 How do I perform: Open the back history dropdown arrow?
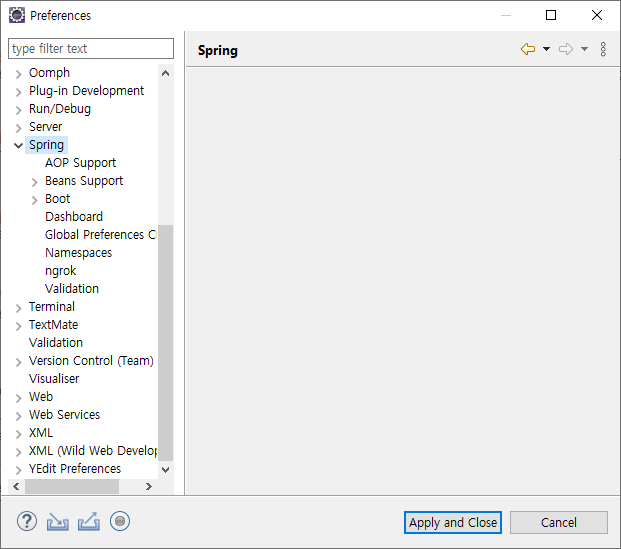[546, 49]
